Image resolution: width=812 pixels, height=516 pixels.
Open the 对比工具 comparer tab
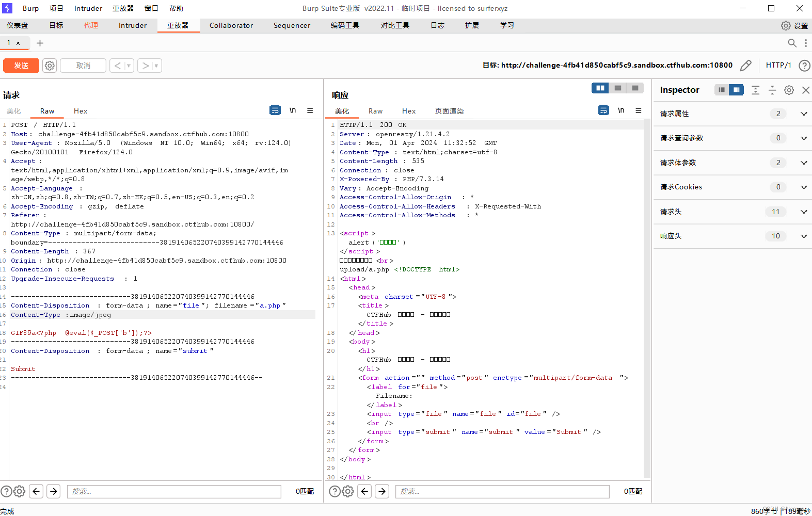click(395, 25)
